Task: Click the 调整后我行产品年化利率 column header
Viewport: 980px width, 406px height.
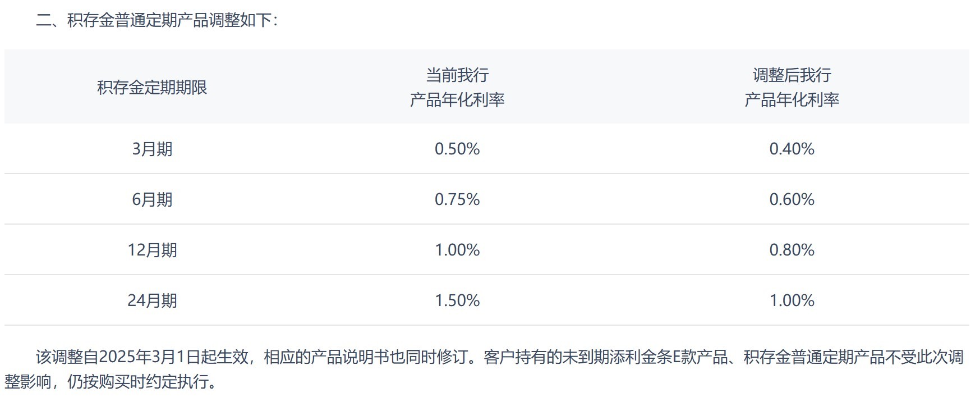Action: click(792, 88)
